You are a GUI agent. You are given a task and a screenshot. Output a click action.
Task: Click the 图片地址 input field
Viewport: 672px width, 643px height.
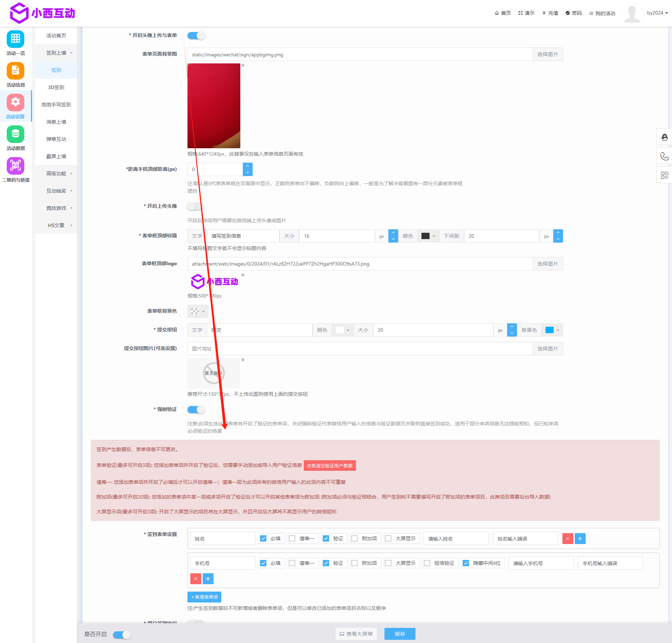(x=360, y=349)
